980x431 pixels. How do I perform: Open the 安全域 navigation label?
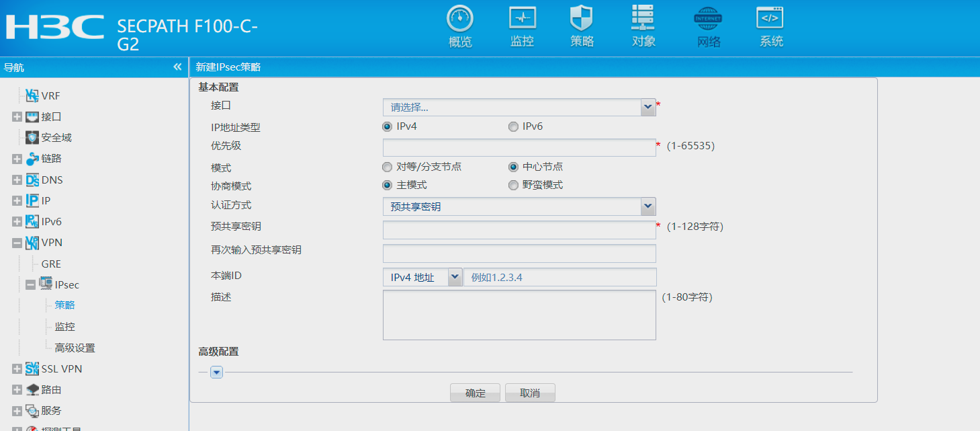pyautogui.click(x=56, y=137)
